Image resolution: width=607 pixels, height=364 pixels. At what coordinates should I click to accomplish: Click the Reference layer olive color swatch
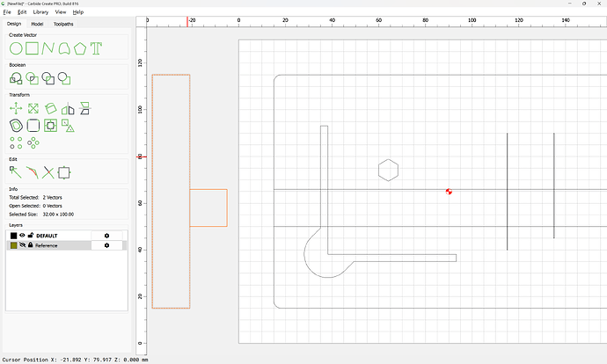pos(13,245)
